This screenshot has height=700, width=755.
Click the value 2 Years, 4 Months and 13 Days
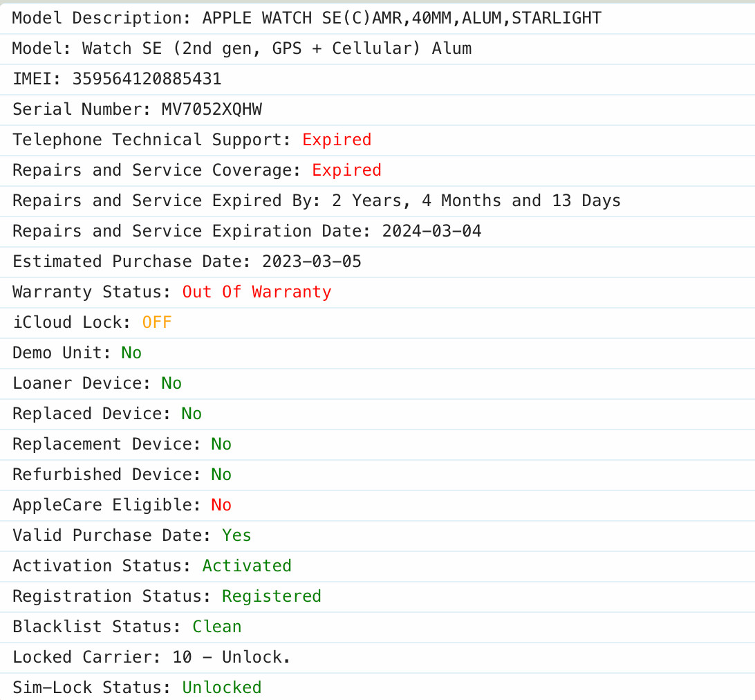[476, 201]
